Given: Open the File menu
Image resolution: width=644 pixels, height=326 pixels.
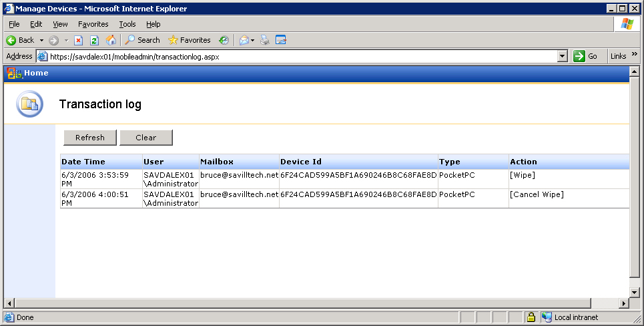Looking at the screenshot, I should pos(14,24).
